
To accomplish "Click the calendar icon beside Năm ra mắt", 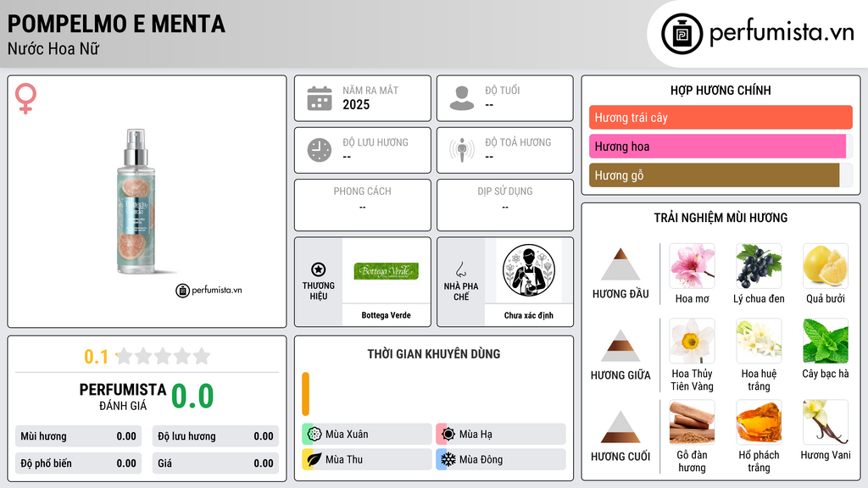I will [x=320, y=98].
